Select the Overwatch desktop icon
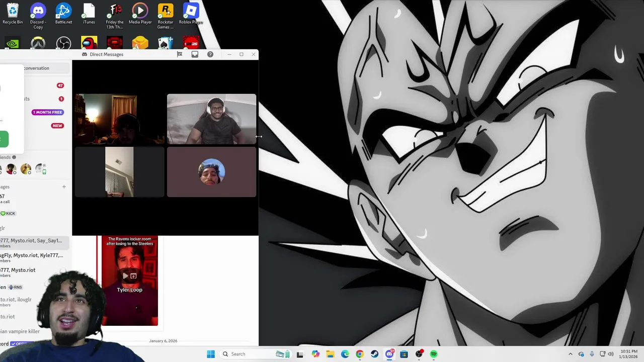The width and height of the screenshot is (644, 362). click(x=38, y=43)
